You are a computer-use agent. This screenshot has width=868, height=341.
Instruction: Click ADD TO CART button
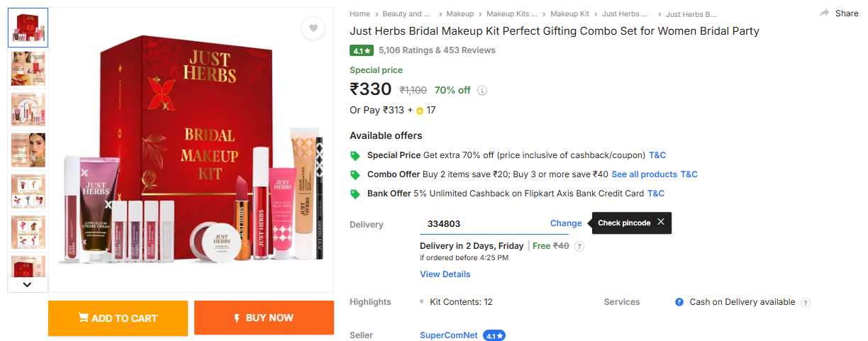(x=118, y=318)
